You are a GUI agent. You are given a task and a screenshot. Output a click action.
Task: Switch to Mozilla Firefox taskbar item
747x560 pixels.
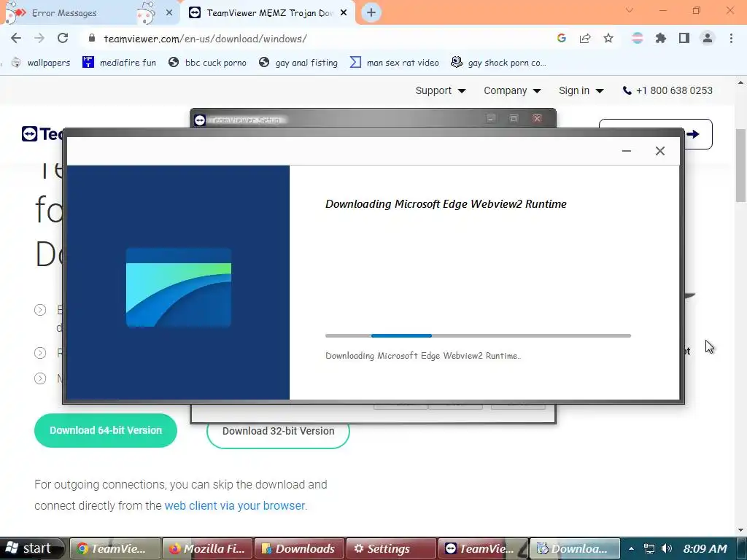[x=207, y=548]
